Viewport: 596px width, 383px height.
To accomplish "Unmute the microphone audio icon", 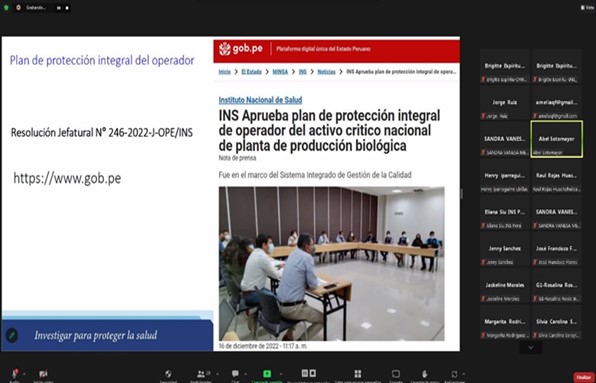I will coord(14,374).
